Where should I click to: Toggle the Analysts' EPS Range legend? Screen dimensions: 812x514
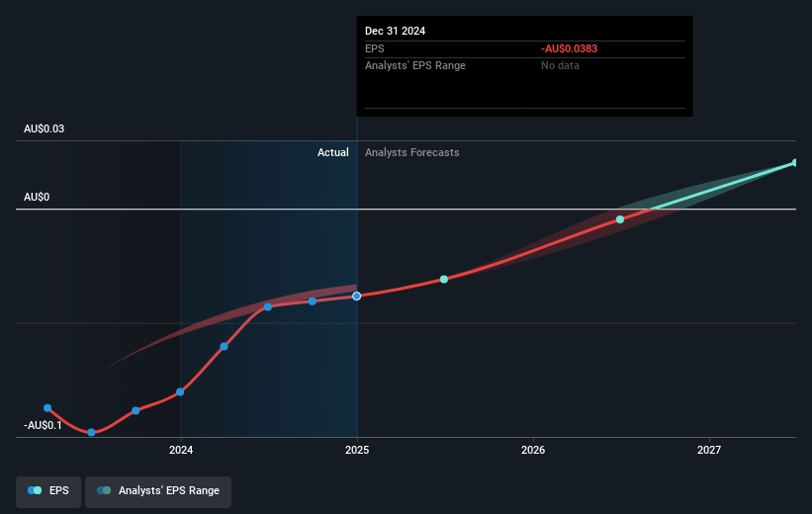pos(158,491)
